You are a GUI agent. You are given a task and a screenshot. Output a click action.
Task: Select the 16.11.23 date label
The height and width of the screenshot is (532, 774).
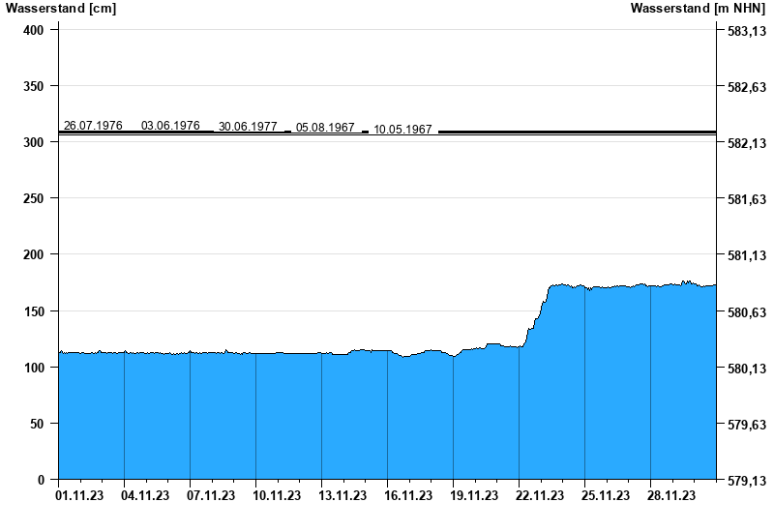[x=408, y=496]
